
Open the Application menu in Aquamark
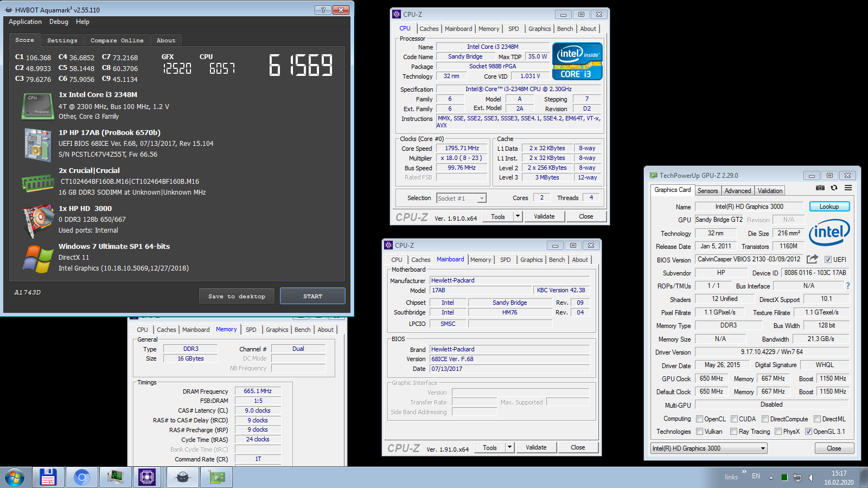(25, 22)
